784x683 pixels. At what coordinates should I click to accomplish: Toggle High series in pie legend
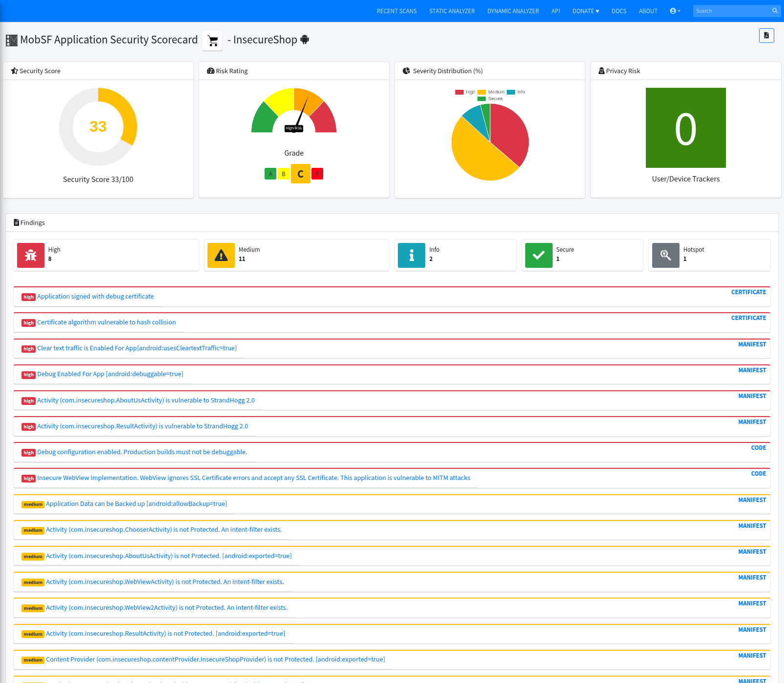tap(465, 92)
